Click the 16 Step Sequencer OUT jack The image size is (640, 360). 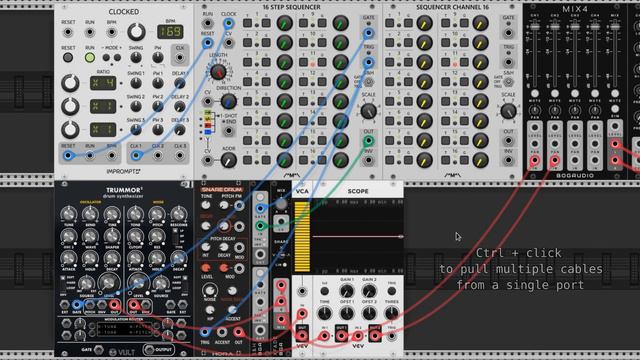click(x=369, y=141)
